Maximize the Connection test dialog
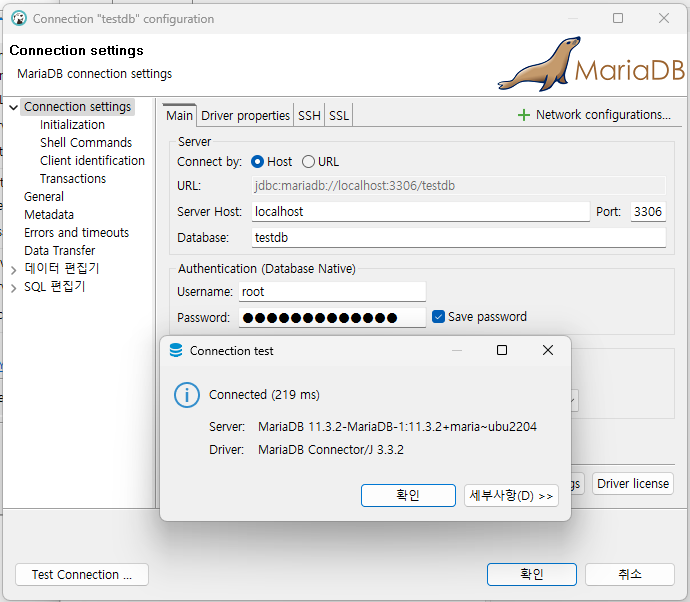690x602 pixels. coord(502,350)
